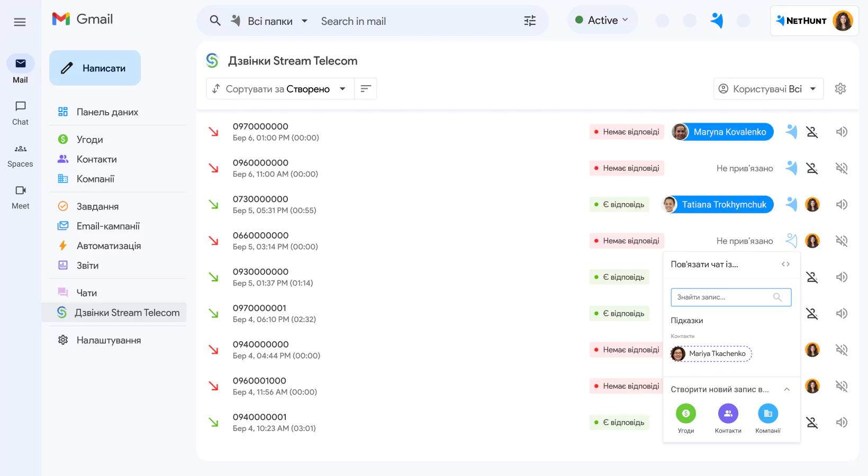
Task: Open the Користувачі Всі filter dropdown
Action: [x=768, y=89]
